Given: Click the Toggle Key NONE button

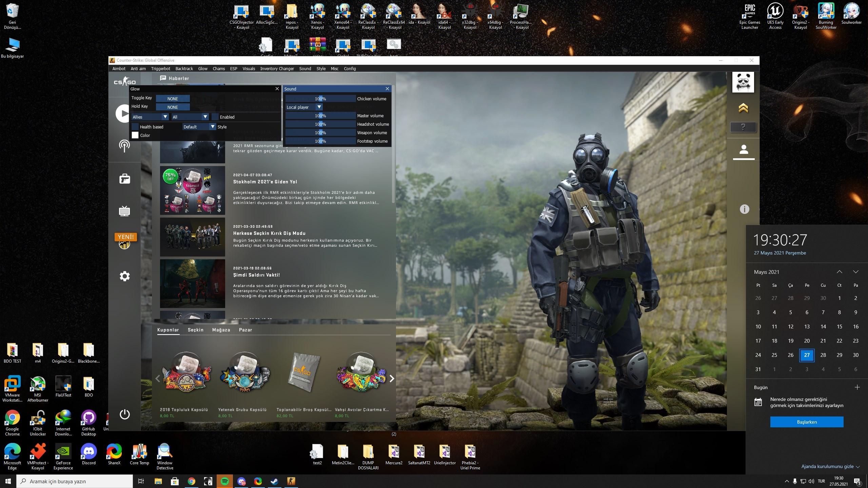Looking at the screenshot, I should (x=173, y=99).
